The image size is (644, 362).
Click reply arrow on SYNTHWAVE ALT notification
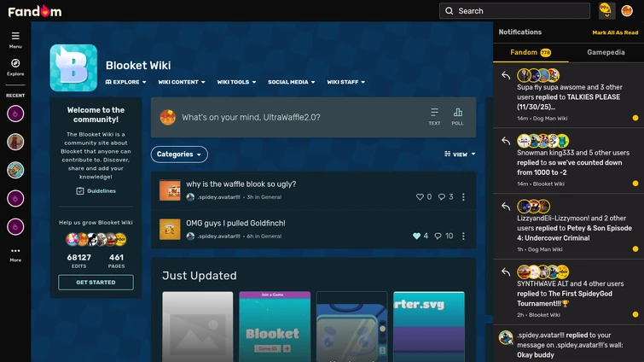click(506, 271)
